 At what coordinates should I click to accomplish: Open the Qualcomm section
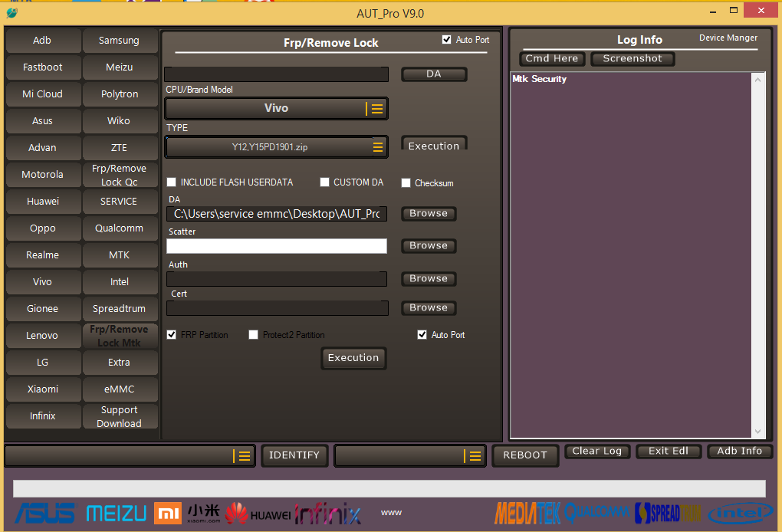click(119, 228)
